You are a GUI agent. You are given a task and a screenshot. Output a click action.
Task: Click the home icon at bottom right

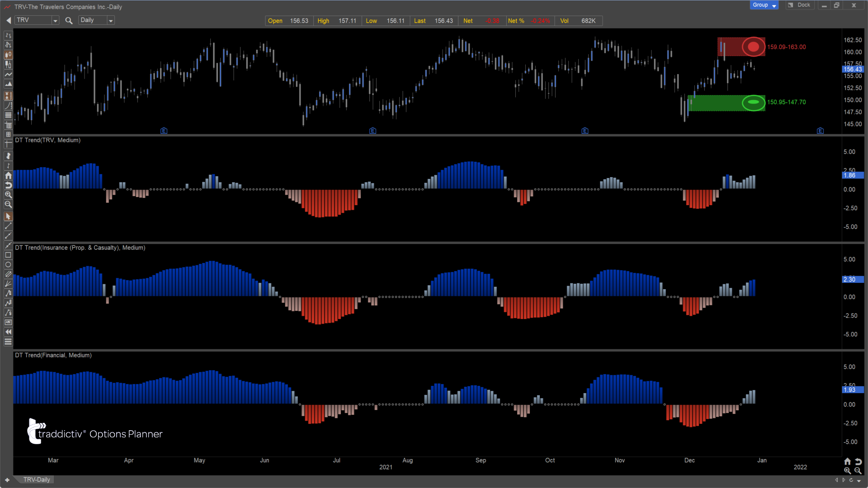click(x=848, y=461)
